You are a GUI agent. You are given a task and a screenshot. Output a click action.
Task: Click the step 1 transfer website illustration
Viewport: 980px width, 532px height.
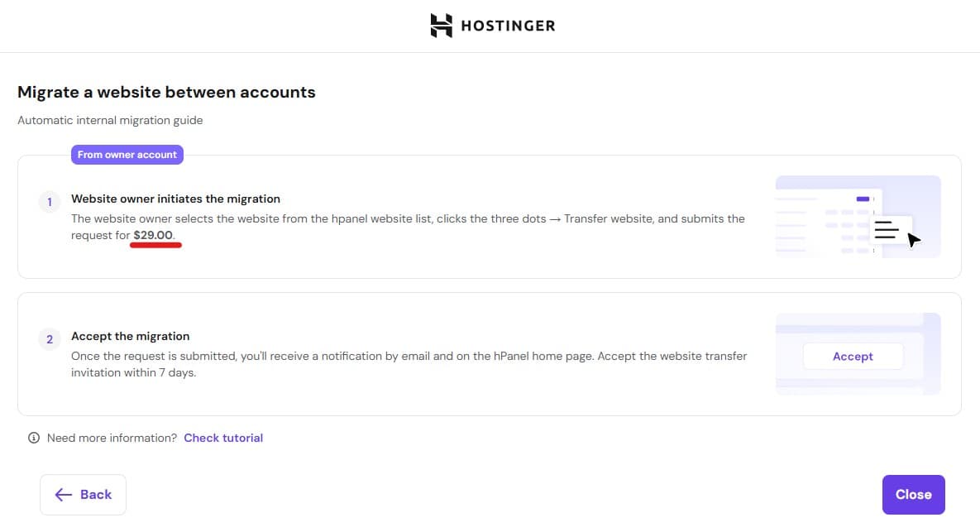tap(858, 217)
